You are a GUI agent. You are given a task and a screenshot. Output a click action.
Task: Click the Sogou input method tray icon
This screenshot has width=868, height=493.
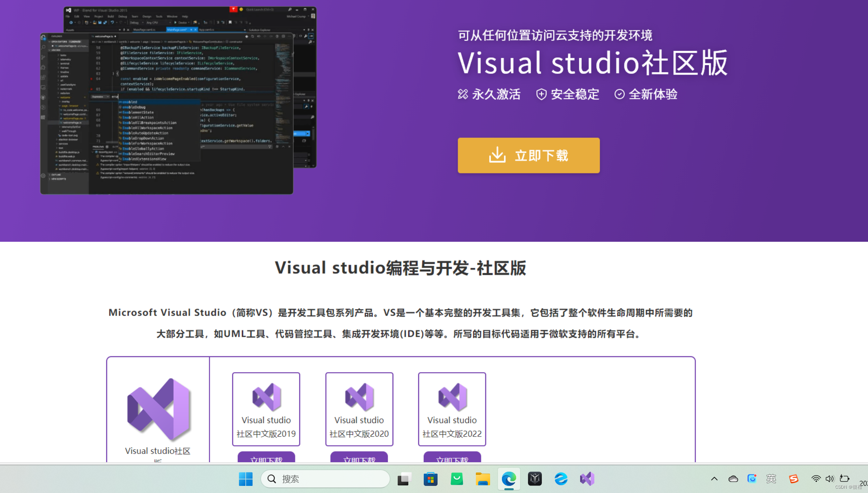pos(793,479)
